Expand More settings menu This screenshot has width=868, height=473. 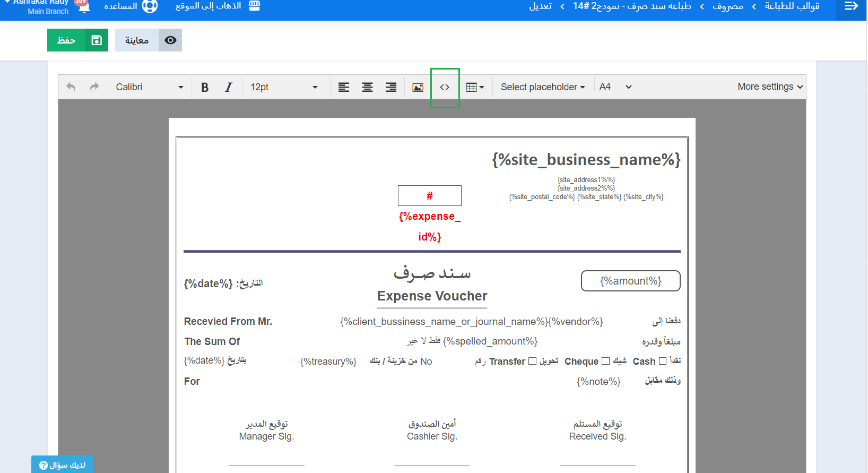pos(770,87)
